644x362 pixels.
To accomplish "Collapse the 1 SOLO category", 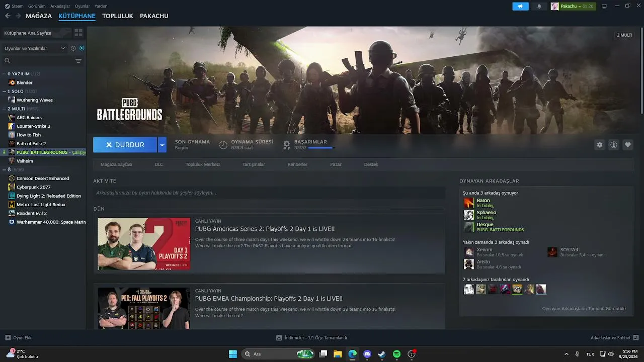I will coord(4,92).
